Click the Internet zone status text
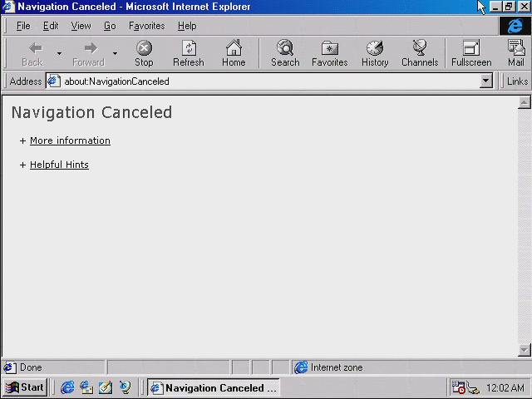 (x=337, y=367)
